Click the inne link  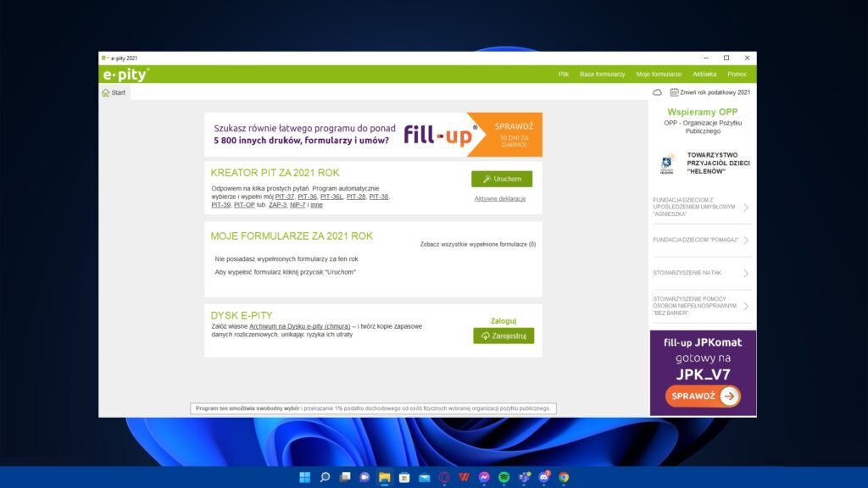(x=316, y=205)
